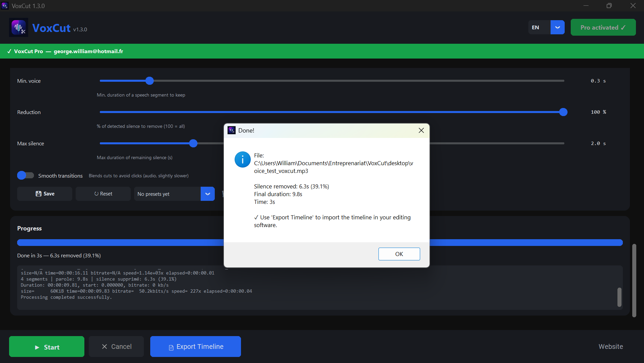This screenshot has height=363, width=644.
Task: Select the EN language field
Action: coord(539,28)
